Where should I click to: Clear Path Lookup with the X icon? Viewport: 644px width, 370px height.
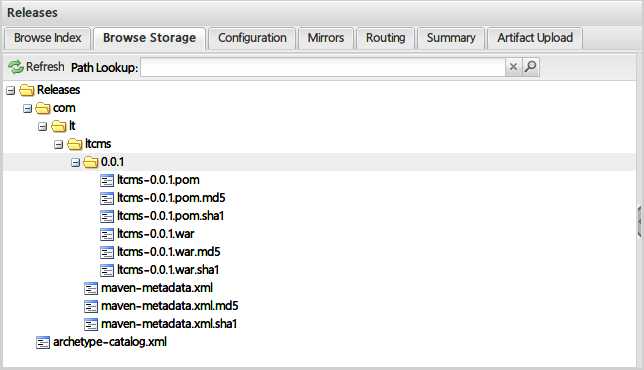tap(513, 67)
